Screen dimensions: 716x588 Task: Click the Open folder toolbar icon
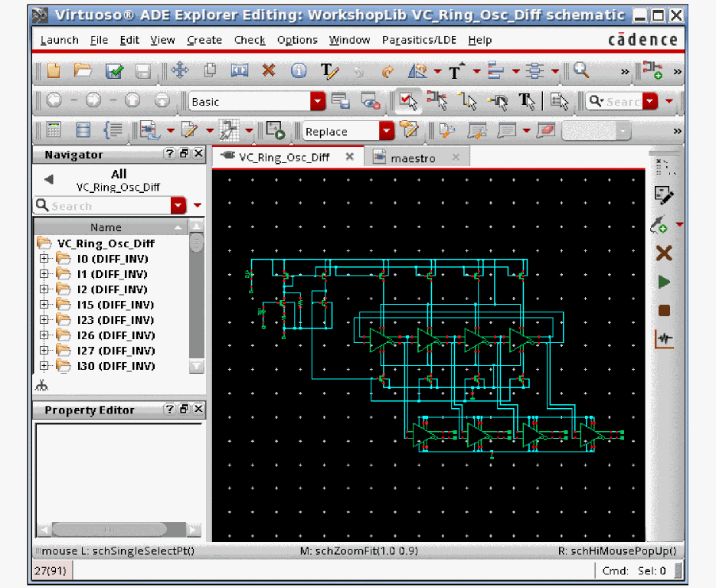tap(83, 71)
